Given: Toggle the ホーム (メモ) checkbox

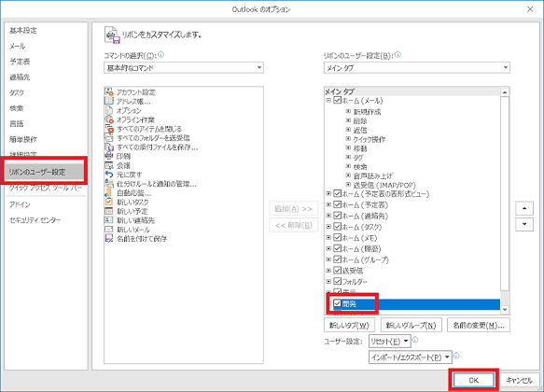Looking at the screenshot, I should (x=337, y=237).
